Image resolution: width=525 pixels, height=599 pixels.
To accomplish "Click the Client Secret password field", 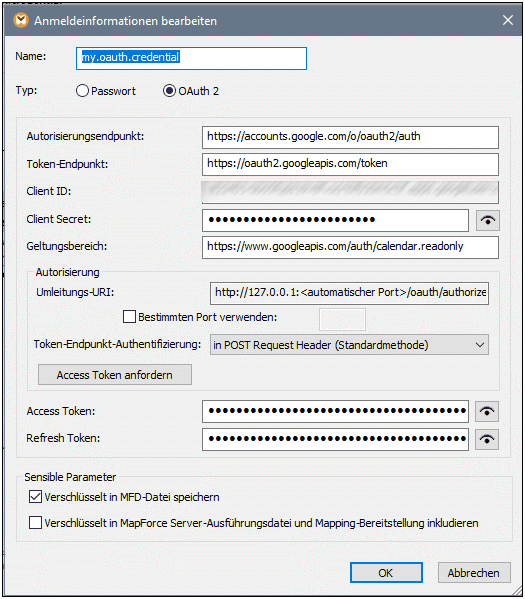I will [335, 220].
